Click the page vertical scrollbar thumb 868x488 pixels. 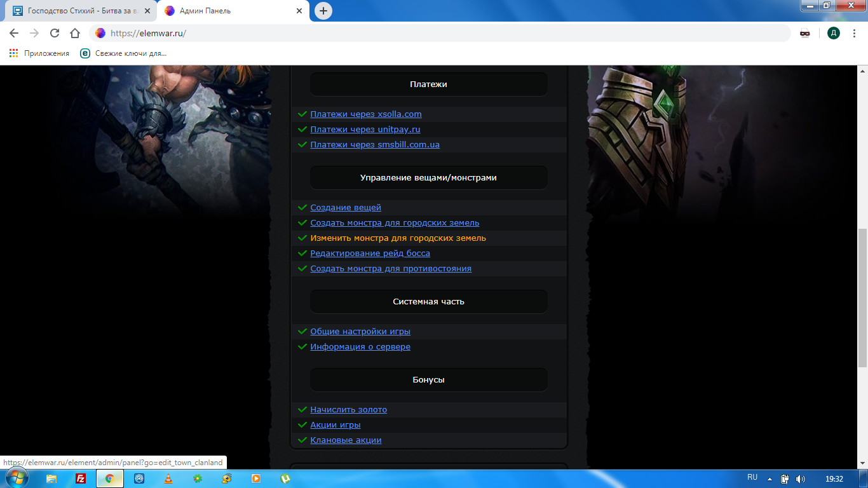point(862,298)
